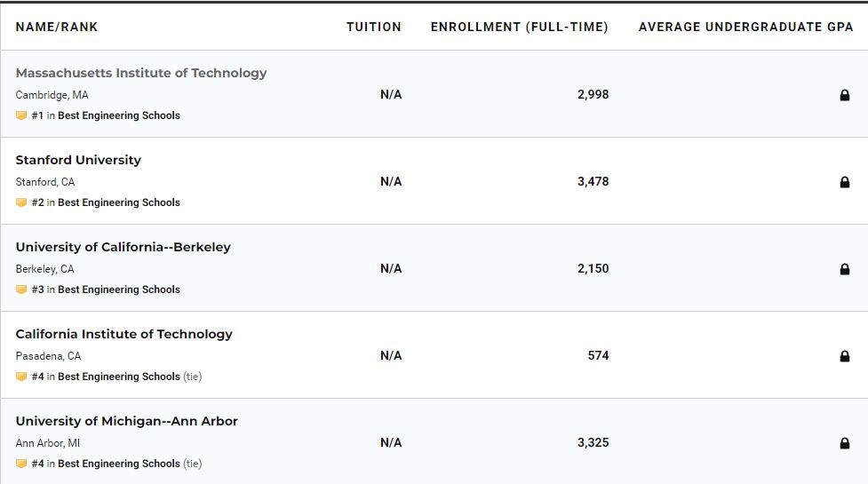Image resolution: width=868 pixels, height=484 pixels.
Task: Open the University of Michigan--Ann Arbor link
Action: (126, 421)
